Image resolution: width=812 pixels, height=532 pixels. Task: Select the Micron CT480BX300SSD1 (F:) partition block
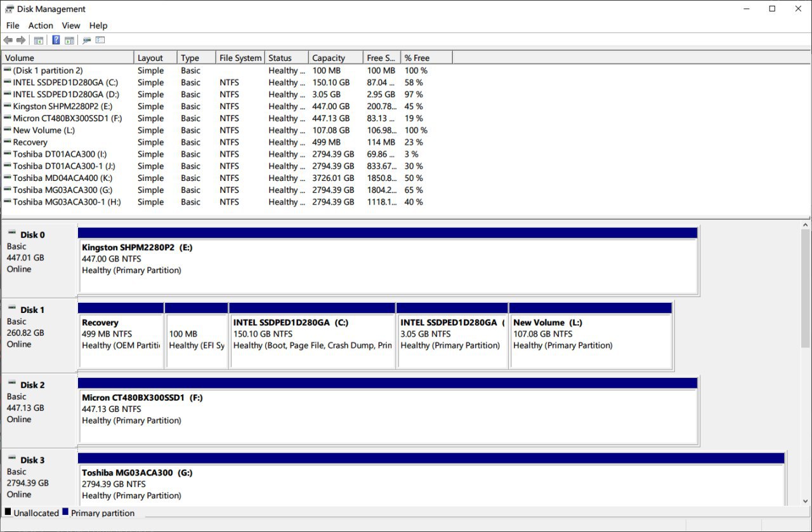tap(388, 410)
